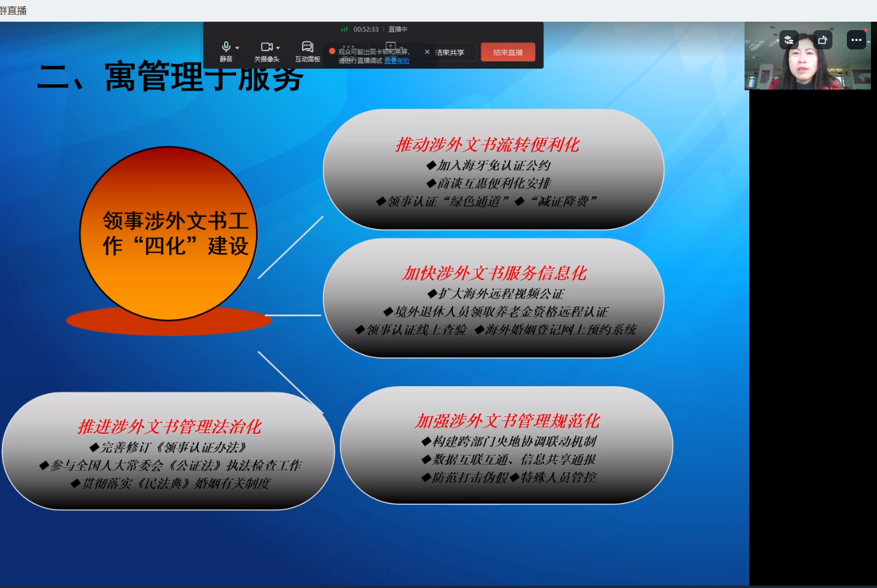The image size is (877, 588).
Task: Click the live duration timer 00:52:33
Action: (366, 29)
